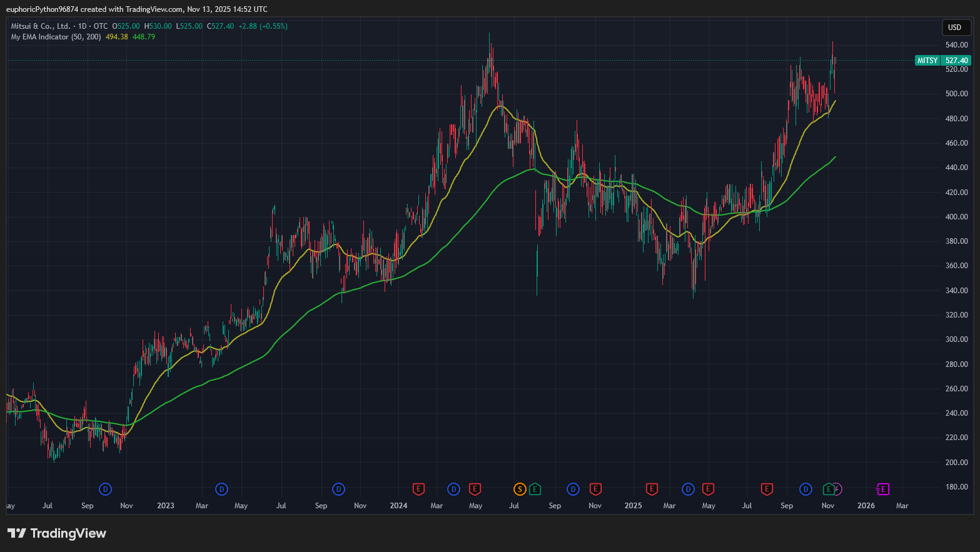Click the red earnings marker at Nov 2024
The image size is (980, 552).
coord(595,489)
